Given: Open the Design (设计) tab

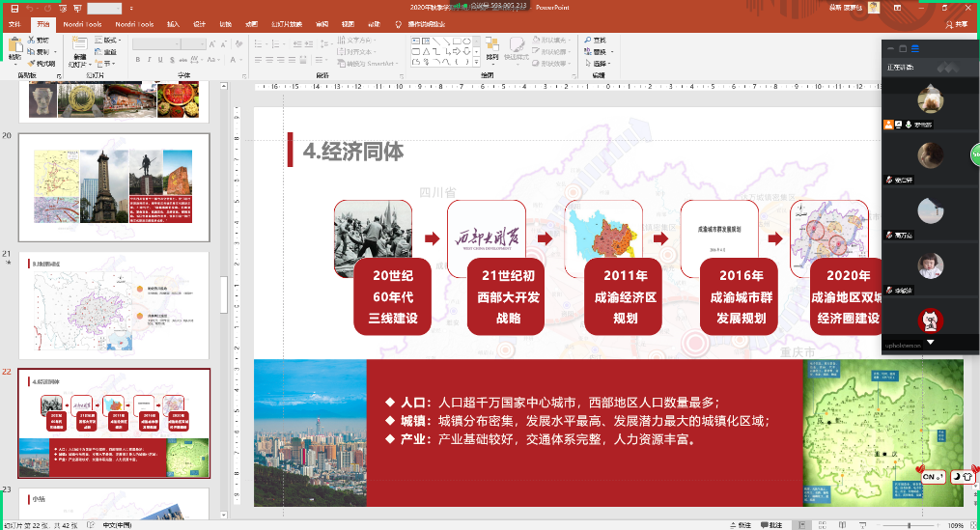Looking at the screenshot, I should tap(199, 24).
